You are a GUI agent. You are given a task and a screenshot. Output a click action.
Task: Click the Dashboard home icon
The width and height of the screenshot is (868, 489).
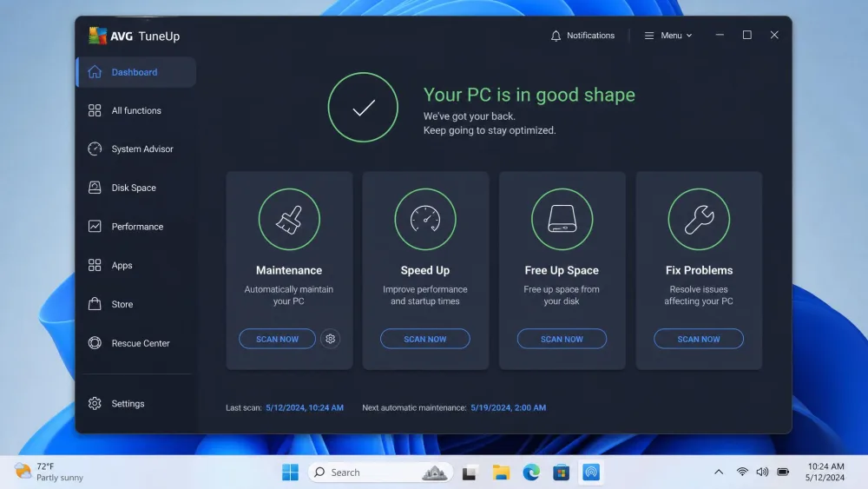(95, 72)
